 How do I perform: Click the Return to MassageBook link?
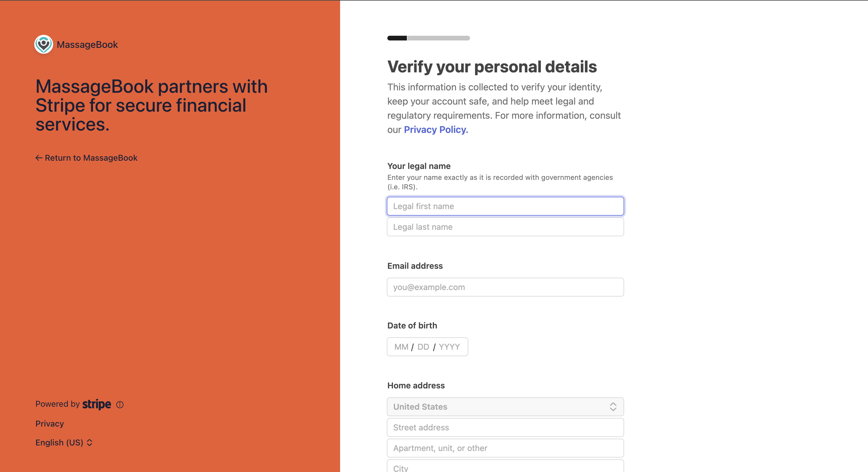[x=87, y=158]
